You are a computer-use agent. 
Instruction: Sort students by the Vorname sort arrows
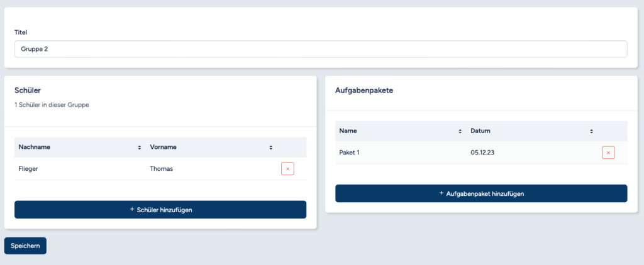point(270,148)
